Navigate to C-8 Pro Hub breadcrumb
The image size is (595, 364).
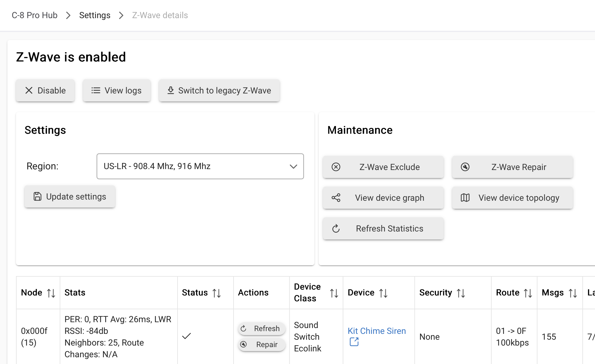tap(34, 15)
